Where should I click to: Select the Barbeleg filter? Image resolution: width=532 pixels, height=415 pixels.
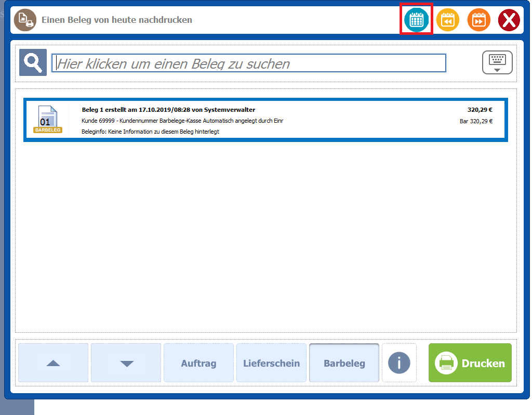344,363
